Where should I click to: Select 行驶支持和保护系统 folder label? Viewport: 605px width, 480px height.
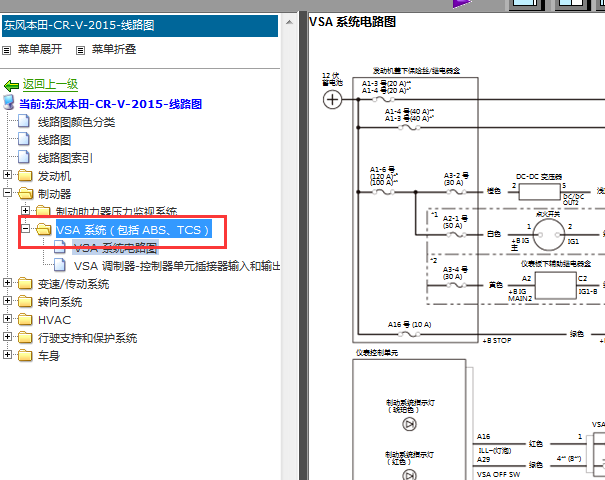(87, 338)
